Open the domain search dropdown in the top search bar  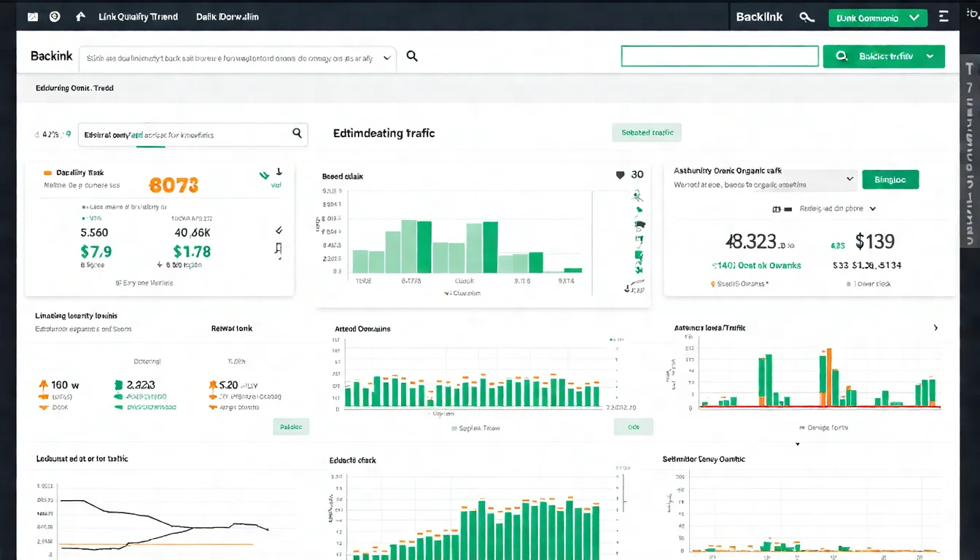click(386, 58)
